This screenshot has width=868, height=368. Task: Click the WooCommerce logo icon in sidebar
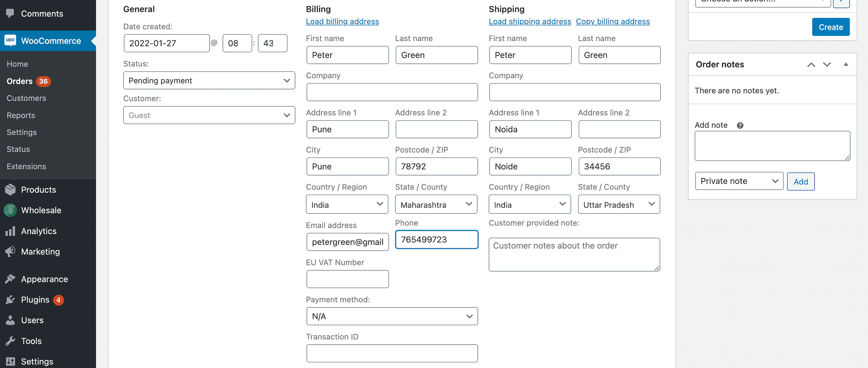[x=10, y=41]
